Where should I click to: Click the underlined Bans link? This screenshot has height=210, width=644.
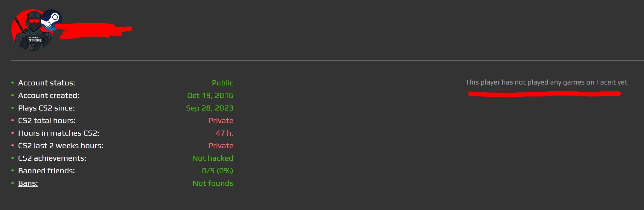[x=28, y=183]
